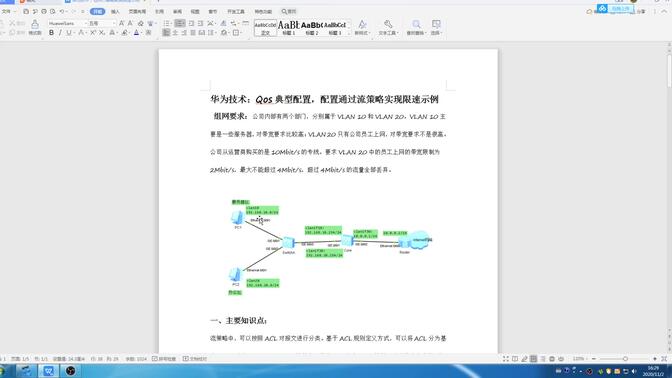Click the network topology diagram image
The height and width of the screenshot is (378, 672).
click(x=329, y=248)
